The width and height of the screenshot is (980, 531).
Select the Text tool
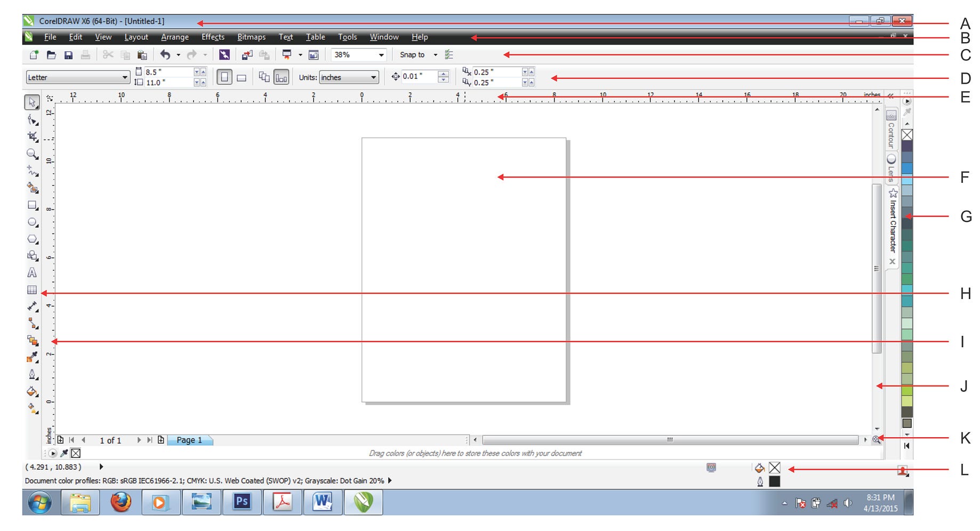[33, 273]
